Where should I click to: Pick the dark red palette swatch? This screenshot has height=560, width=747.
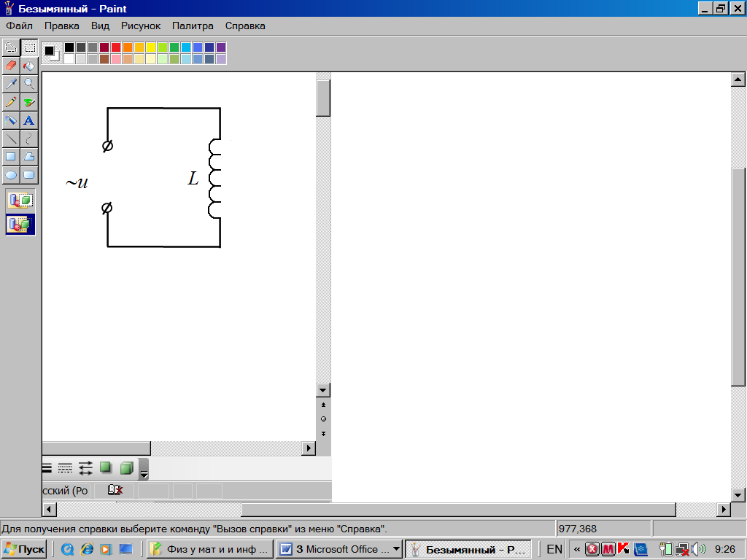[104, 47]
